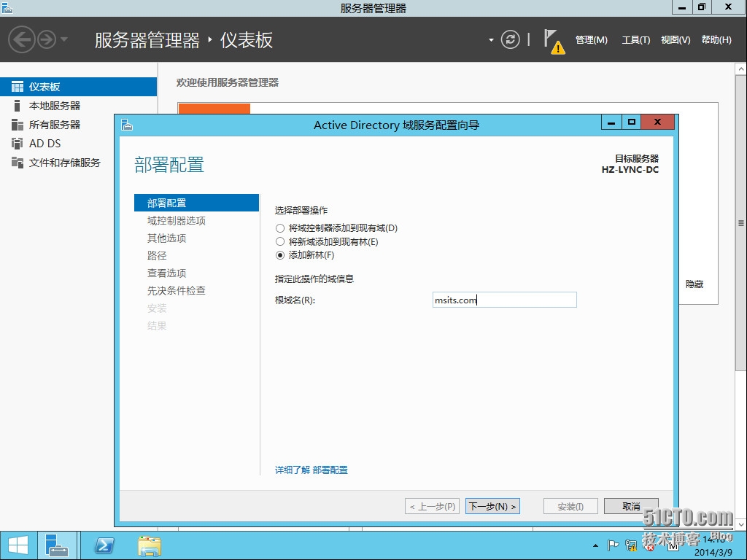Click the 查看选项 wizard step
Viewport: 747px width, 560px height.
coord(167,273)
